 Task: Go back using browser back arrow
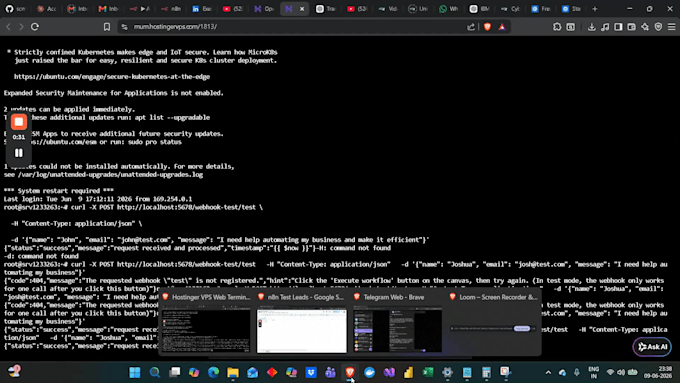pyautogui.click(x=8, y=27)
